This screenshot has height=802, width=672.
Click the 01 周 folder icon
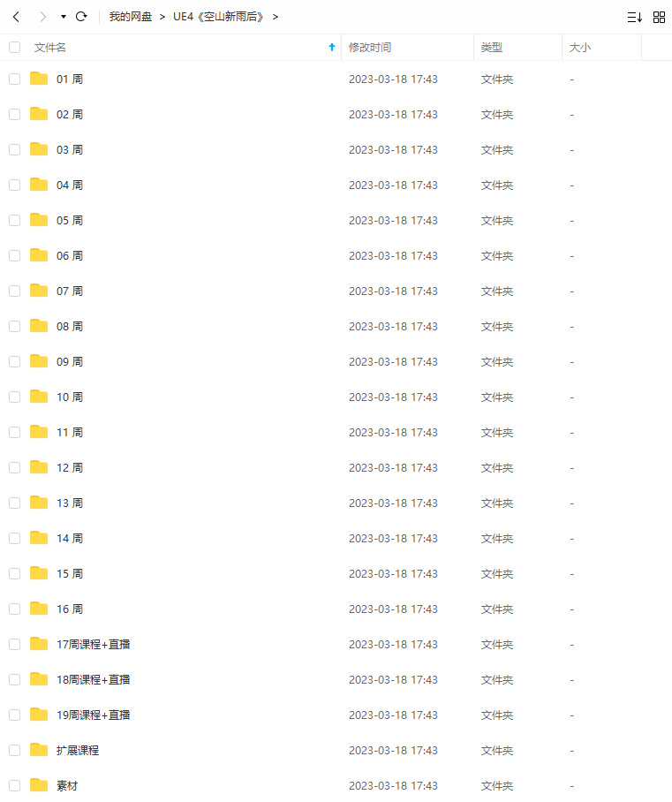(39, 79)
